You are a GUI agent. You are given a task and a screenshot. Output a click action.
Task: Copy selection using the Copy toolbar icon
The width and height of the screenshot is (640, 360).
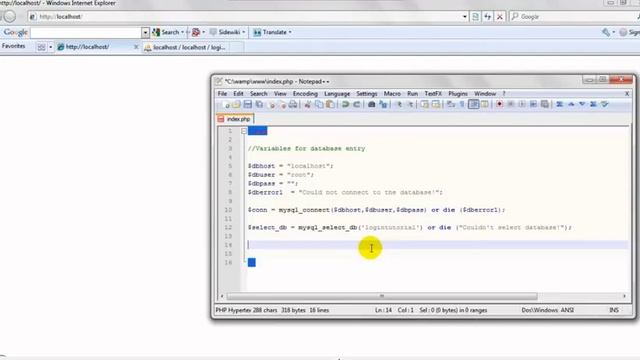pyautogui.click(x=319, y=104)
